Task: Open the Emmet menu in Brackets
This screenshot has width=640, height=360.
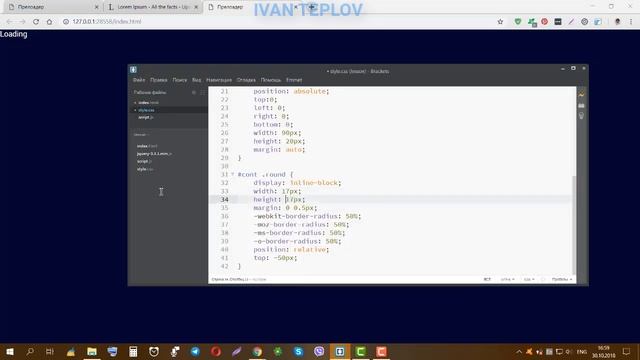Action: coord(294,80)
